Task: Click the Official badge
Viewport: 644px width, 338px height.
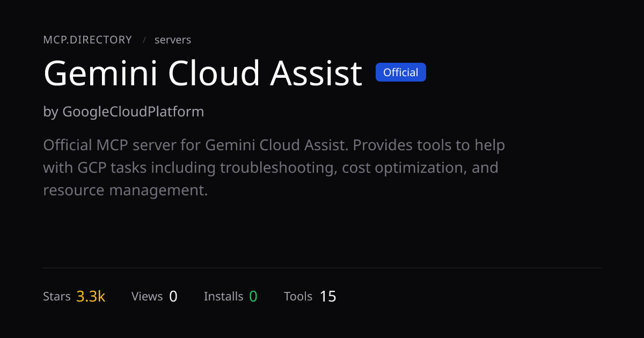Action: [x=401, y=72]
